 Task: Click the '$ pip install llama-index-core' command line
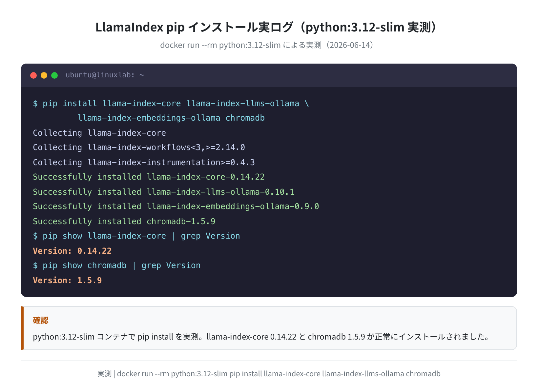[171, 104]
